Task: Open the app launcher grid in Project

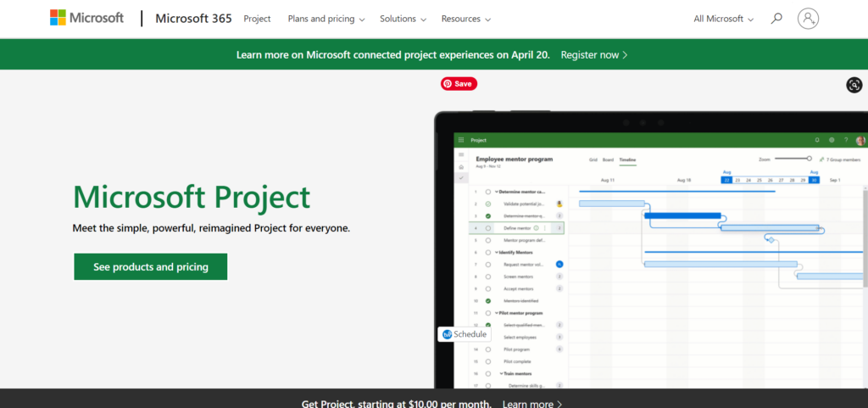Action: point(461,140)
